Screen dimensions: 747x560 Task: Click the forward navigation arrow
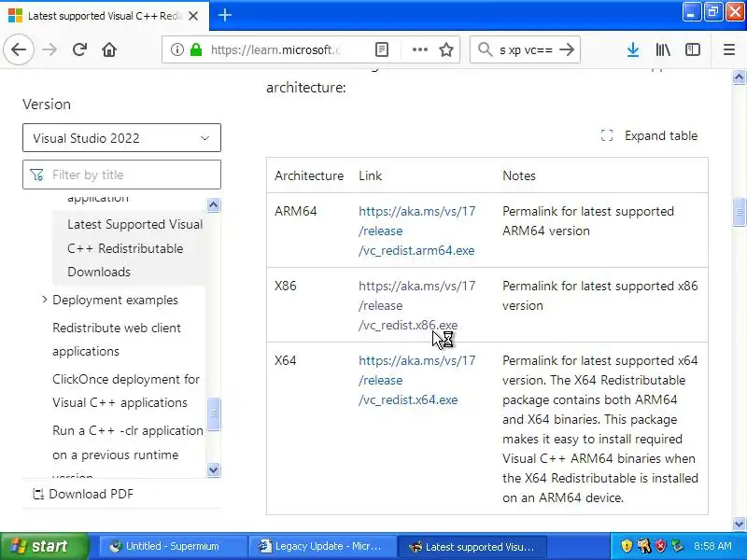click(49, 49)
